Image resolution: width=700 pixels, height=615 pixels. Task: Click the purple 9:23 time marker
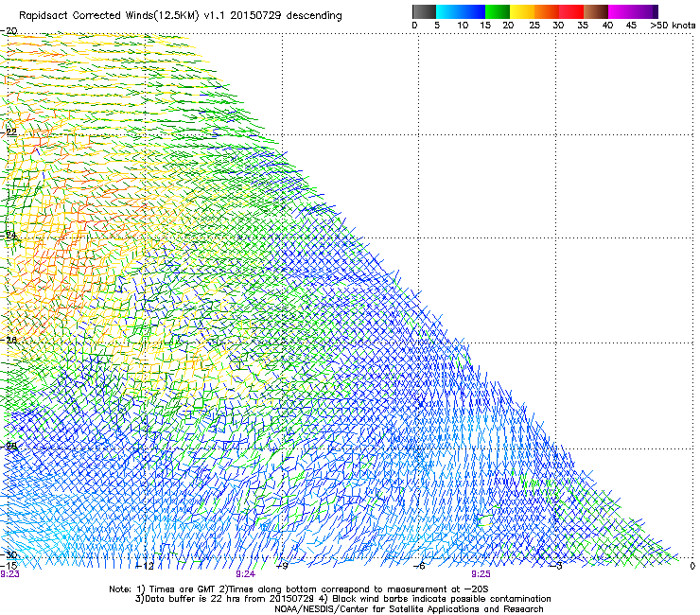(x=9, y=574)
